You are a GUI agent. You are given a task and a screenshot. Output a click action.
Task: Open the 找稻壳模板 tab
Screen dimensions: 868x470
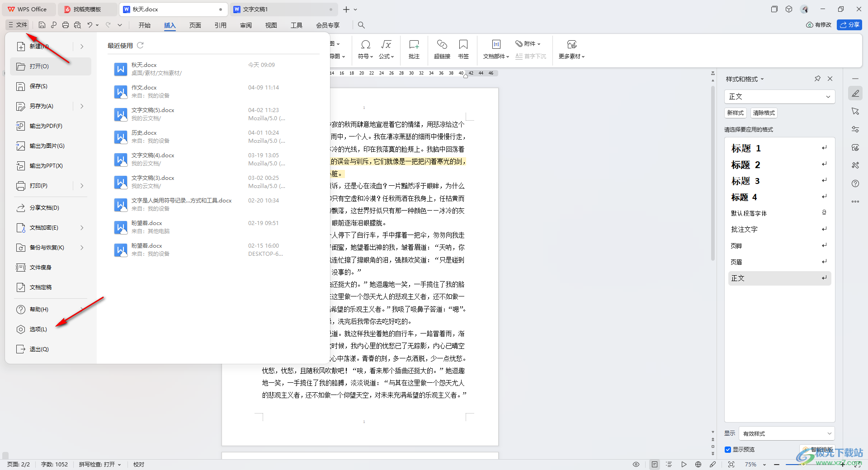89,9
